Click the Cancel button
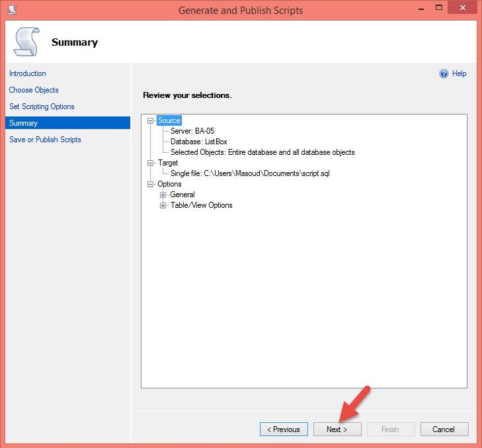482x448 pixels. click(444, 429)
